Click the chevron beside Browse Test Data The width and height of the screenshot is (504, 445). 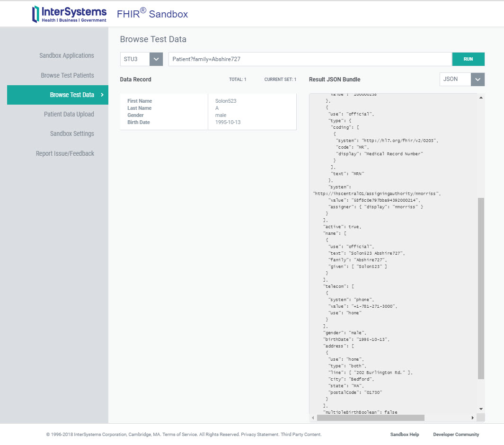[102, 95]
